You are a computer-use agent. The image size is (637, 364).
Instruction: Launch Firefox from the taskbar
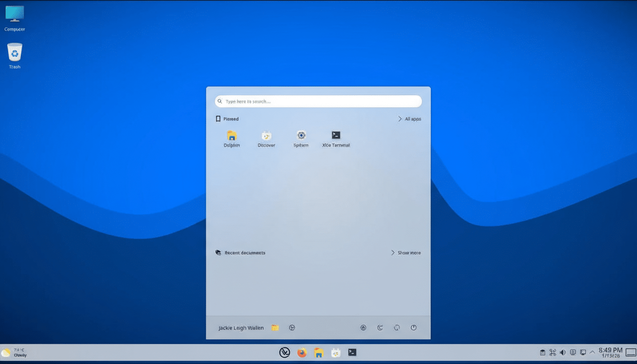click(301, 352)
